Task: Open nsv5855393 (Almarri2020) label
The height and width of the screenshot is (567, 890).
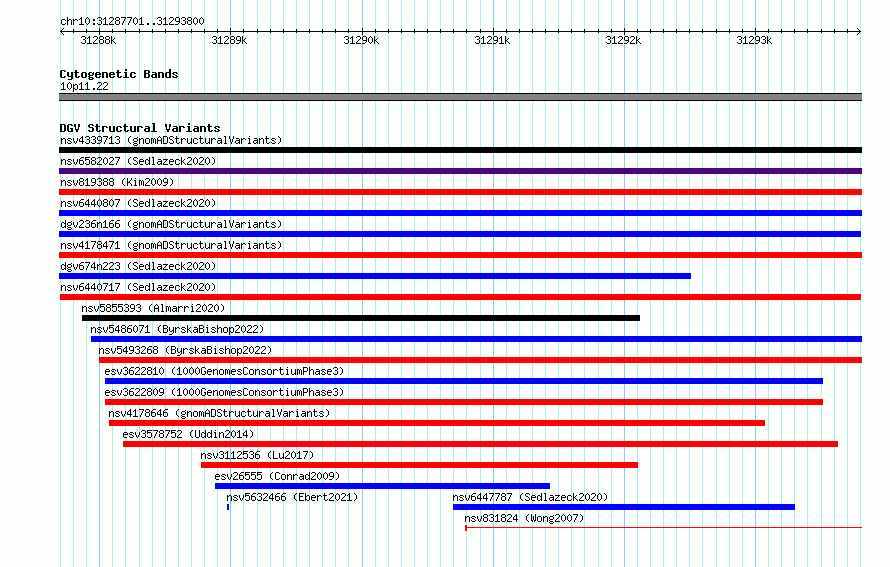Action: point(153,308)
